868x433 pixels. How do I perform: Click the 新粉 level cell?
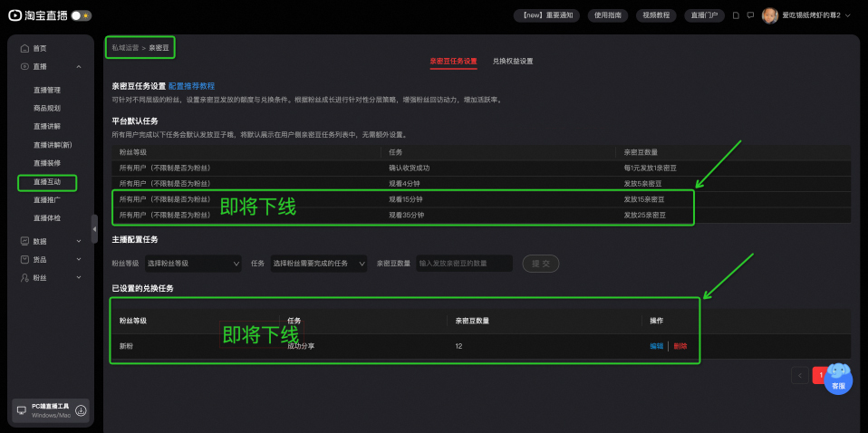pyautogui.click(x=126, y=346)
